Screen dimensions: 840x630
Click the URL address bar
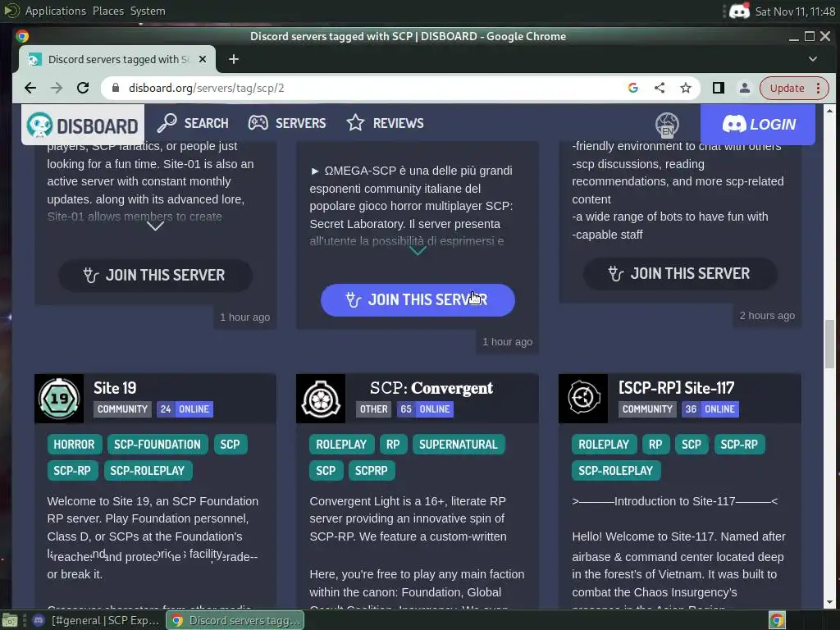(364, 88)
